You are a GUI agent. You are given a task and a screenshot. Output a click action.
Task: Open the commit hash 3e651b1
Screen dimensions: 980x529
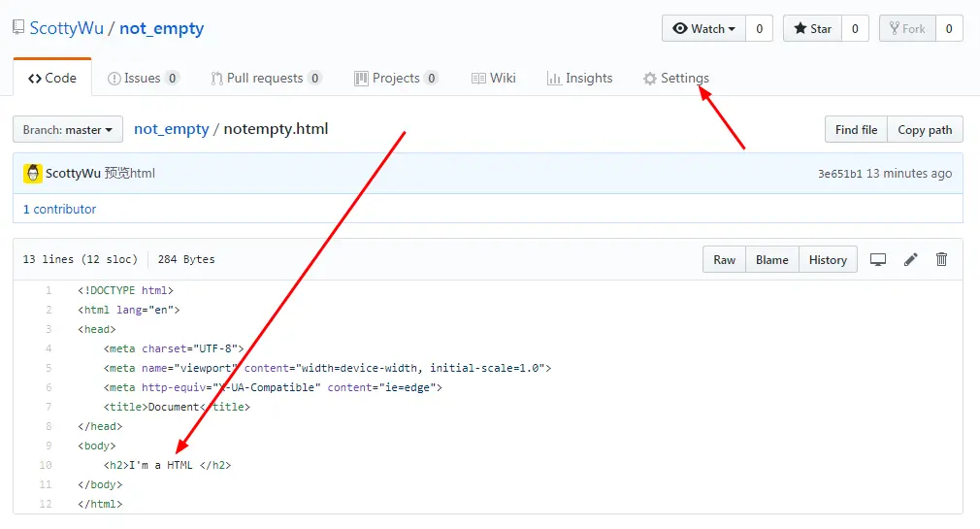pos(840,174)
